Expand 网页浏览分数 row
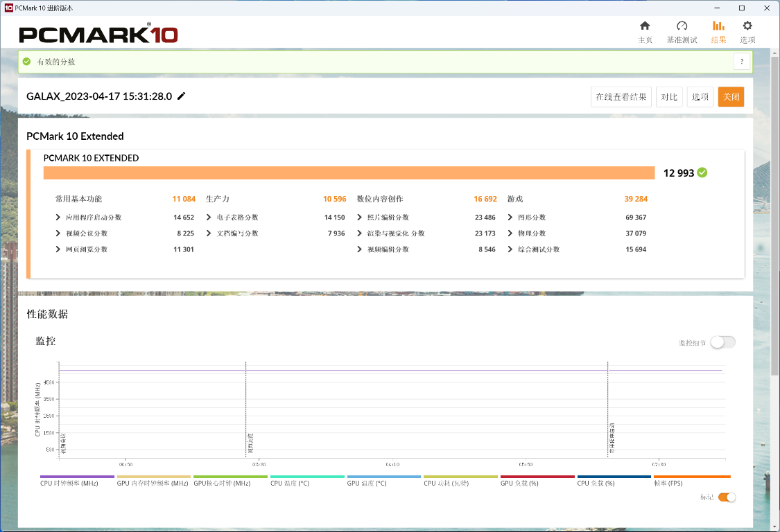 (82, 249)
